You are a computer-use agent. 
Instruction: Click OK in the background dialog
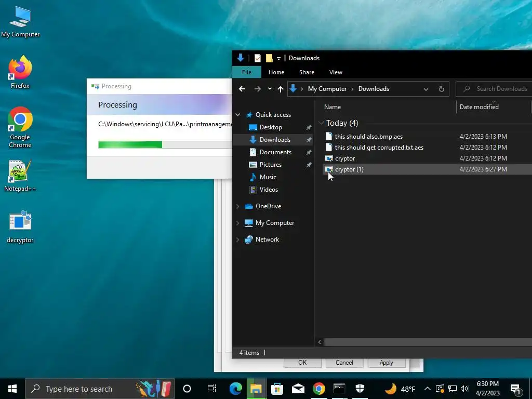pyautogui.click(x=302, y=362)
